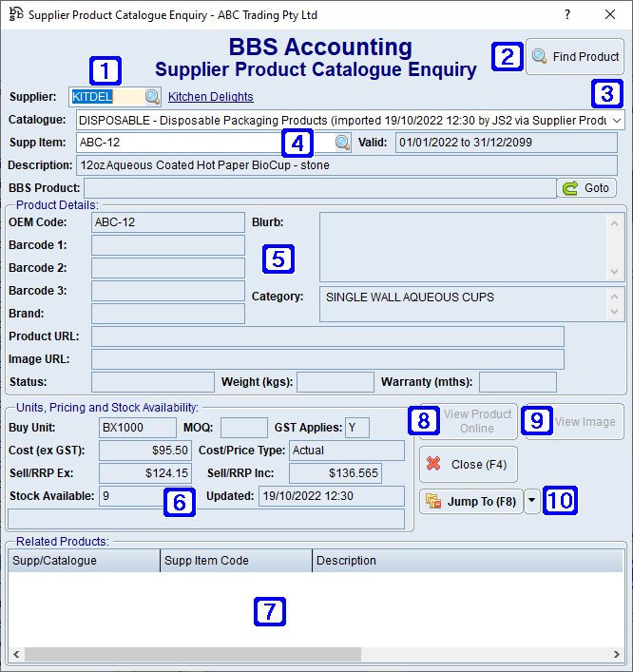
Task: Click the Sell/RRP Ex value $124.15
Action: [145, 473]
